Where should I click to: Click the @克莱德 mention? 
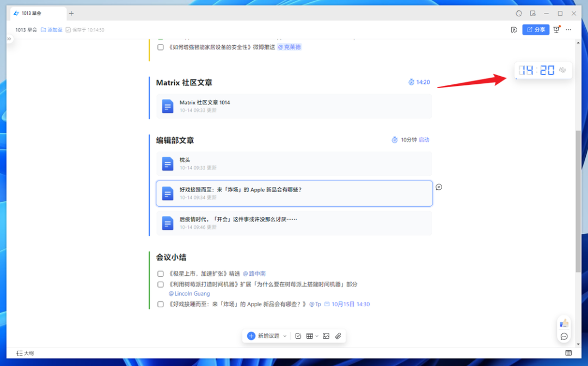[x=289, y=47]
